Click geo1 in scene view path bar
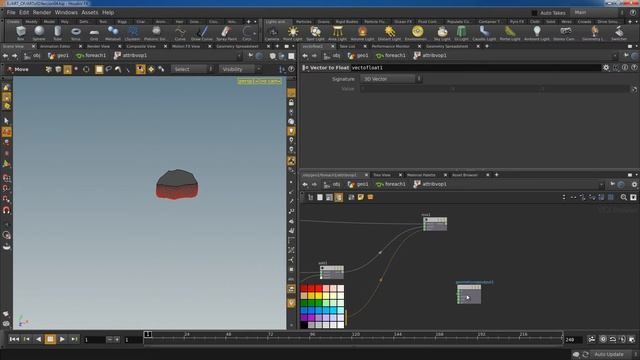 coord(58,56)
